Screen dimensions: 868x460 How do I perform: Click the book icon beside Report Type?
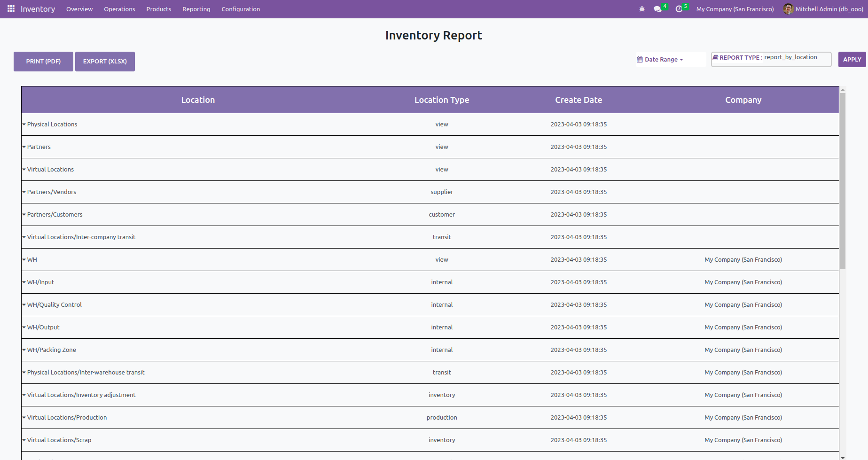tap(715, 57)
